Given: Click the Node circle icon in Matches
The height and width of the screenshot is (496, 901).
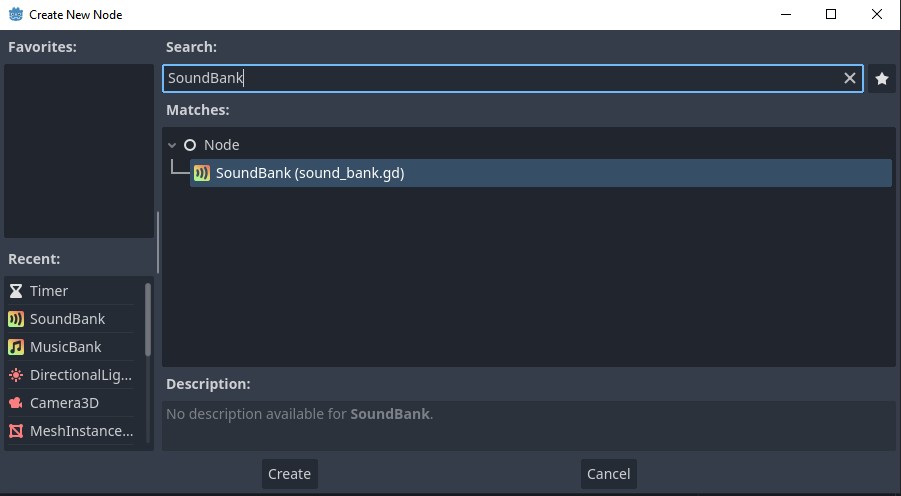Looking at the screenshot, I should (x=190, y=145).
